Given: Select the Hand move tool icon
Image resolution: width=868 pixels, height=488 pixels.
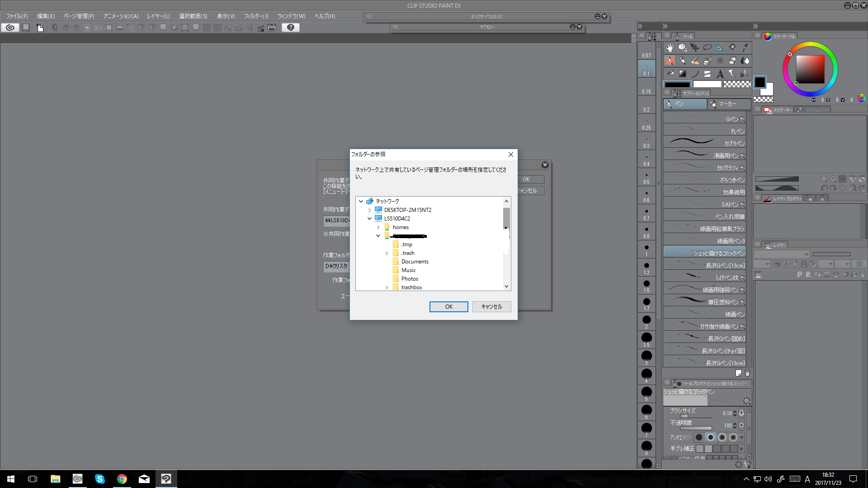Looking at the screenshot, I should (x=670, y=47).
